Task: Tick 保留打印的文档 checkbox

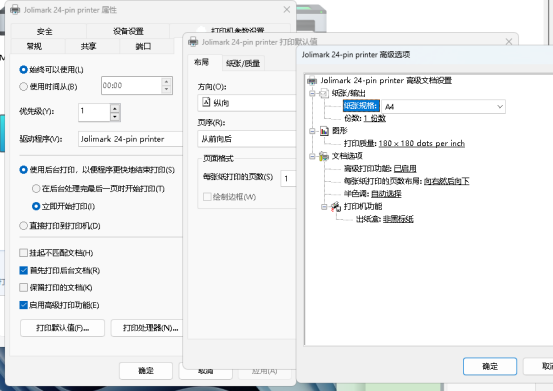Action: point(23,288)
